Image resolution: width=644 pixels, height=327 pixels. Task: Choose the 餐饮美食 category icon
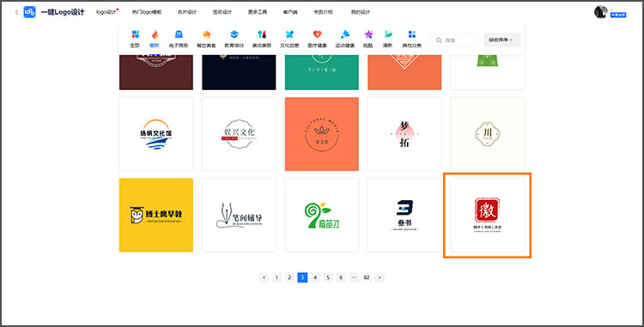point(206,34)
